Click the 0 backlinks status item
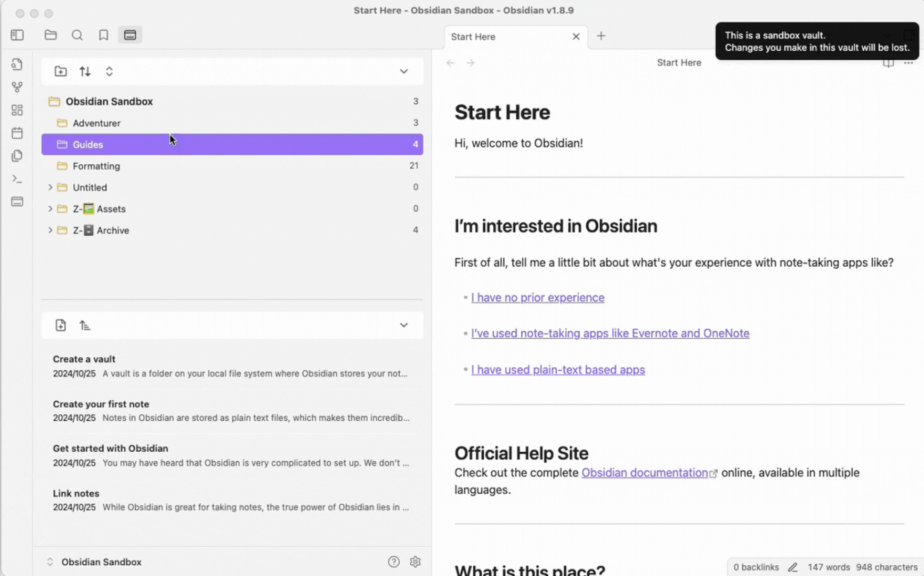 (x=756, y=567)
